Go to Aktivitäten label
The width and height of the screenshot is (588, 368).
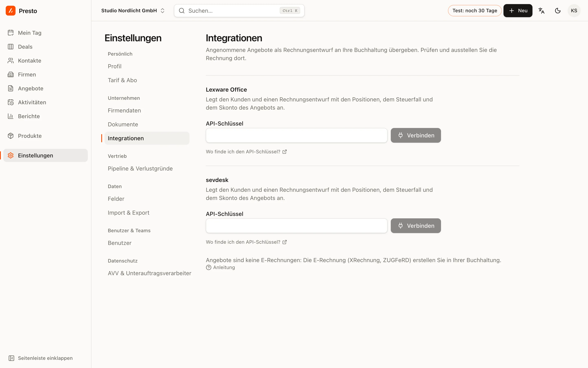[x=32, y=102]
